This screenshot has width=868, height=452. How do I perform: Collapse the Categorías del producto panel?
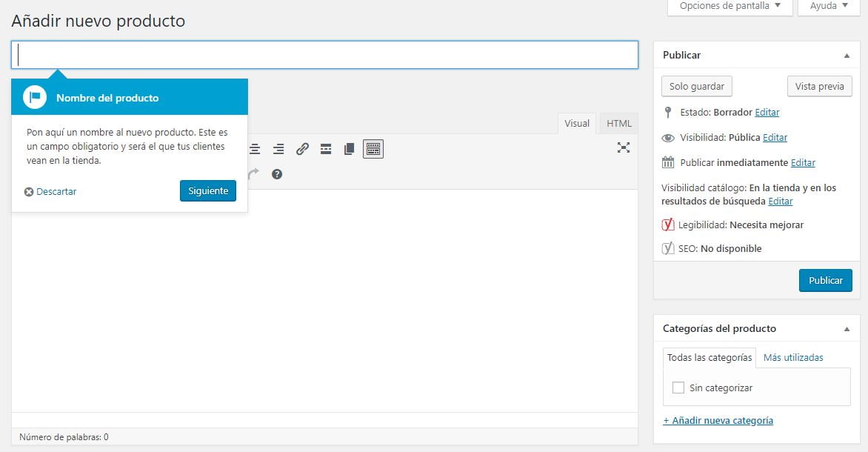(847, 328)
